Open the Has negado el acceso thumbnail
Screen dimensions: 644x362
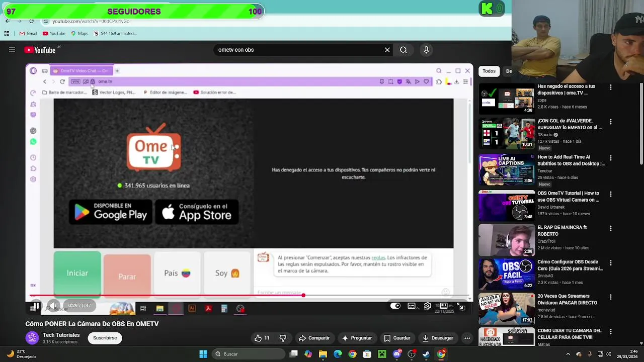tap(507, 100)
